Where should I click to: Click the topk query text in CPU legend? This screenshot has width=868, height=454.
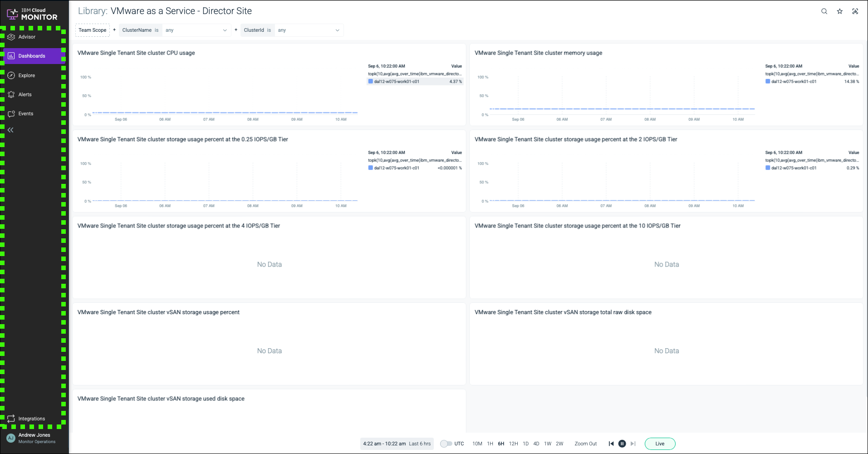click(415, 74)
